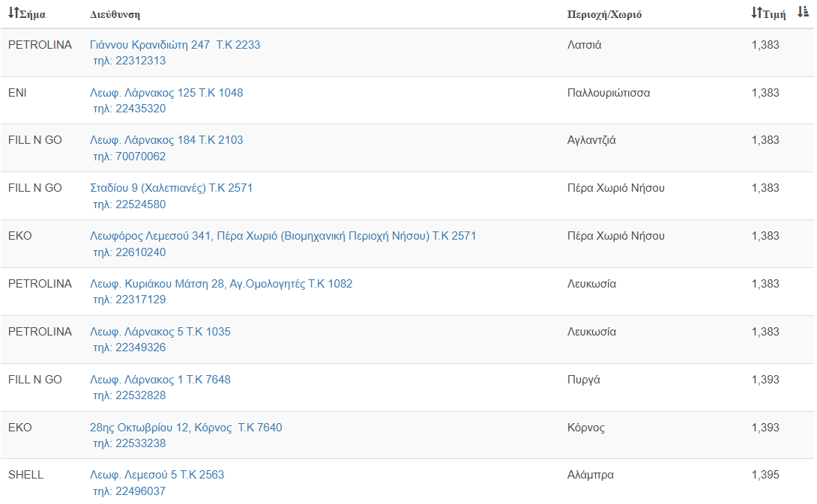Viewport: 817px width, 504px height.
Task: Click phone number 22435320
Action: click(x=140, y=109)
